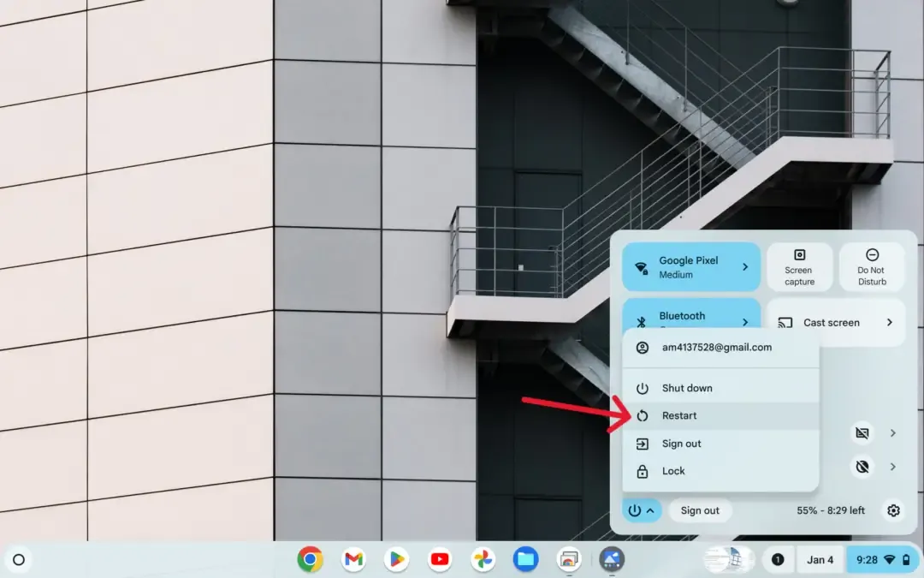Open the holding space preview thumbnails
Image resolution: width=924 pixels, height=578 pixels.
[729, 560]
